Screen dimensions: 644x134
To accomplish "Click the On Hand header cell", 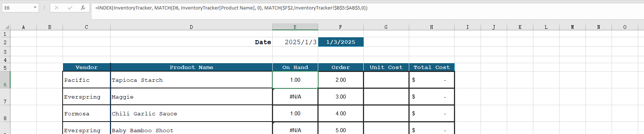I will pos(295,67).
